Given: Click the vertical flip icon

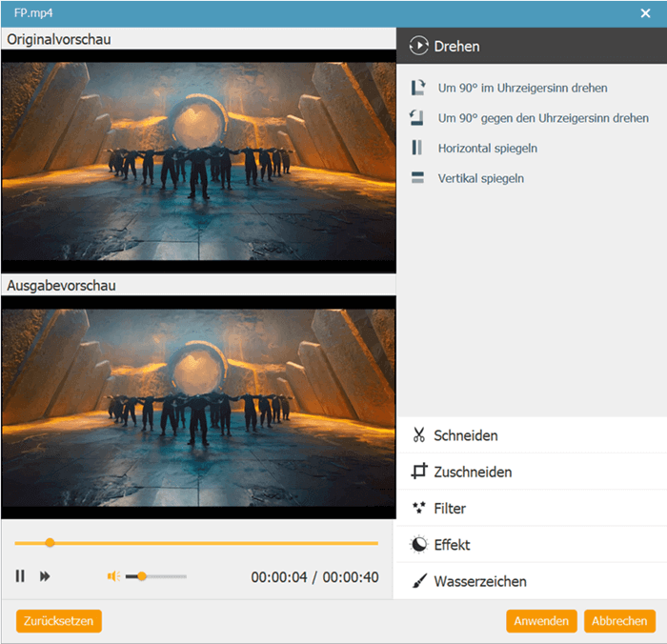Looking at the screenshot, I should click(x=417, y=178).
